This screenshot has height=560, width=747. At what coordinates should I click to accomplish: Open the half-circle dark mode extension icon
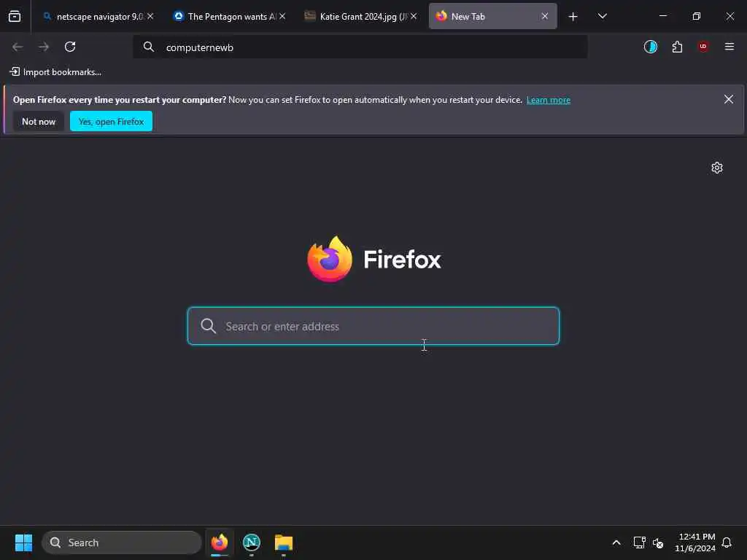(x=650, y=47)
